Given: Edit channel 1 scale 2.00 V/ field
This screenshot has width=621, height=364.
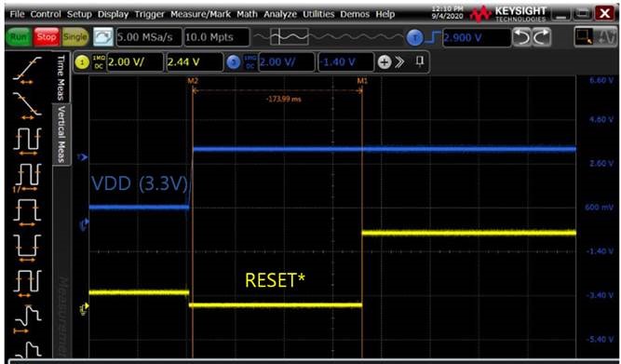Looking at the screenshot, I should click(135, 62).
